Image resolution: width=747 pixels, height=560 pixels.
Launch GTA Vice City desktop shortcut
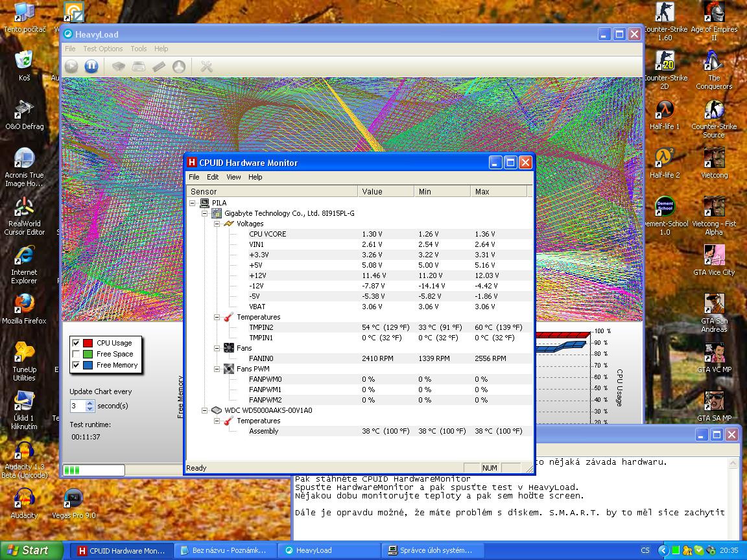coord(714,261)
